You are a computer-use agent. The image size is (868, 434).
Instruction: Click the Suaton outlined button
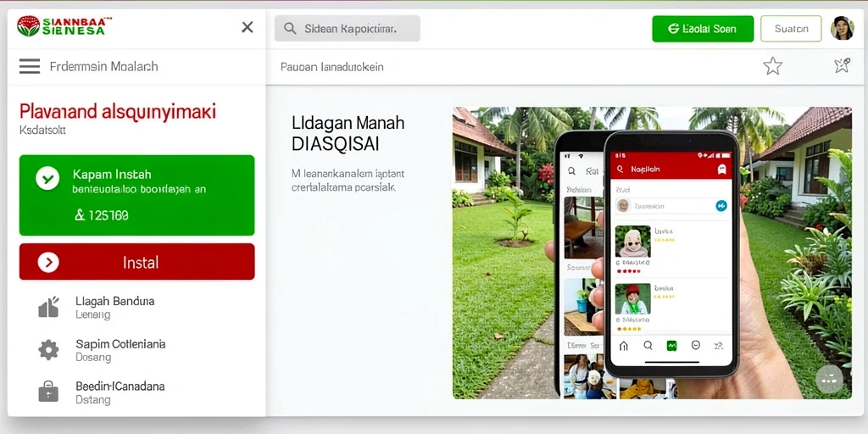(x=791, y=29)
